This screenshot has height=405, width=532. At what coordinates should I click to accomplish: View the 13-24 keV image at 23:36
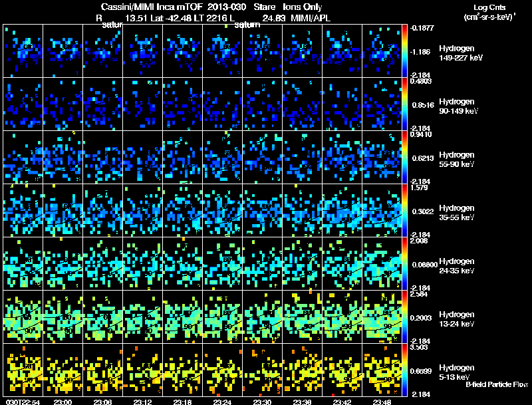[302, 317]
